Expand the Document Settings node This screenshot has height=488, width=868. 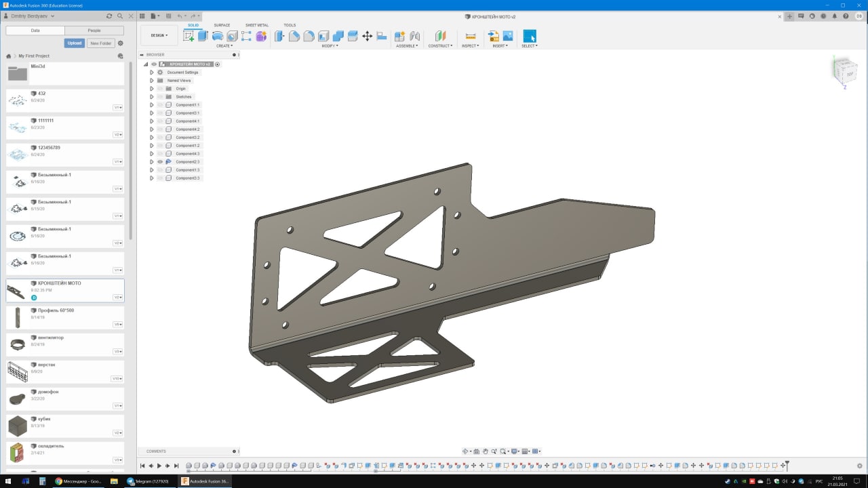152,73
